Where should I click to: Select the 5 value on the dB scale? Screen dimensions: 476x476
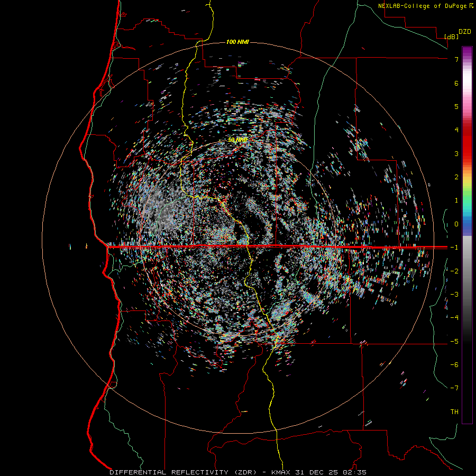456,106
